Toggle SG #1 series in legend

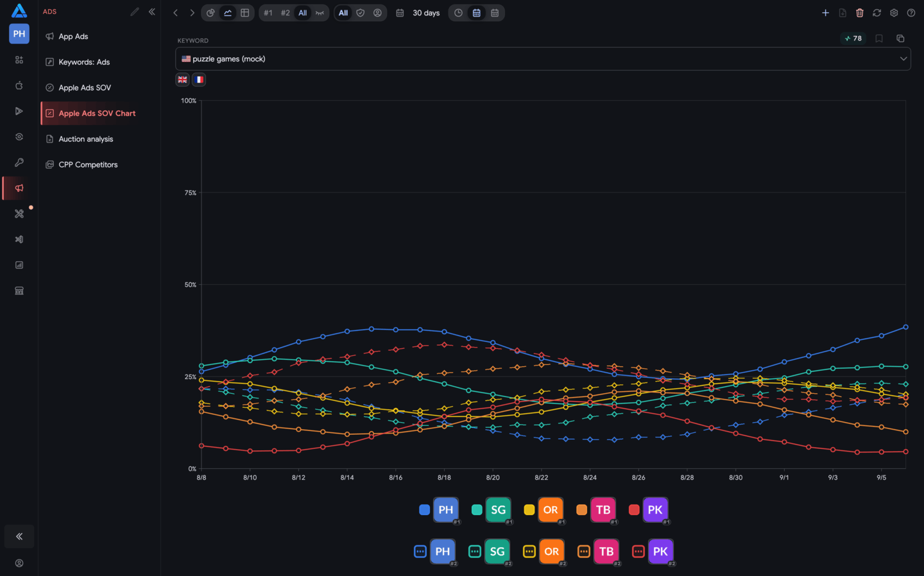[492, 511]
